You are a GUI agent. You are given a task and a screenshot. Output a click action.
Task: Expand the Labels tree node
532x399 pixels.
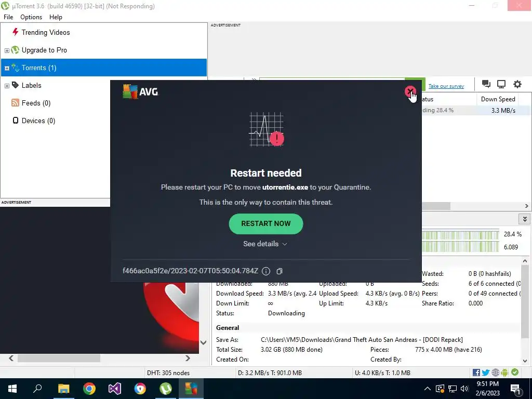point(7,86)
